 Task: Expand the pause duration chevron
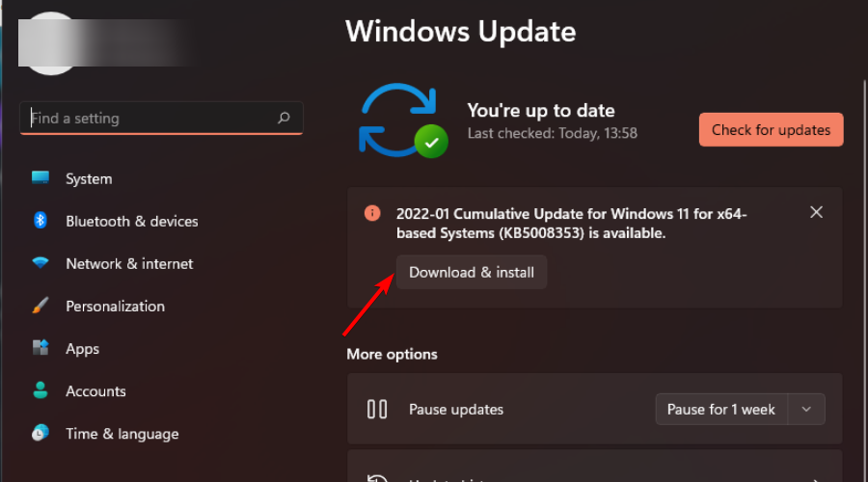806,409
